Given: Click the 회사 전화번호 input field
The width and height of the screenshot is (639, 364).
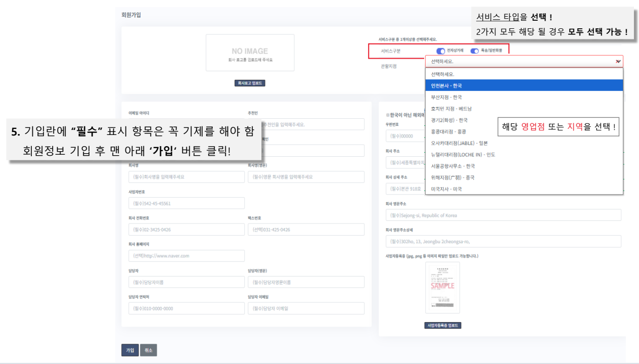Looking at the screenshot, I should point(187,230).
